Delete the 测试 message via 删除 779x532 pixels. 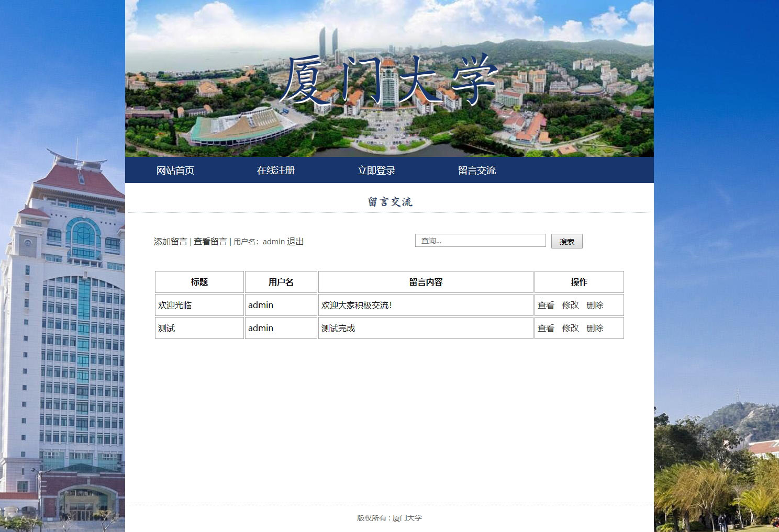pos(595,328)
